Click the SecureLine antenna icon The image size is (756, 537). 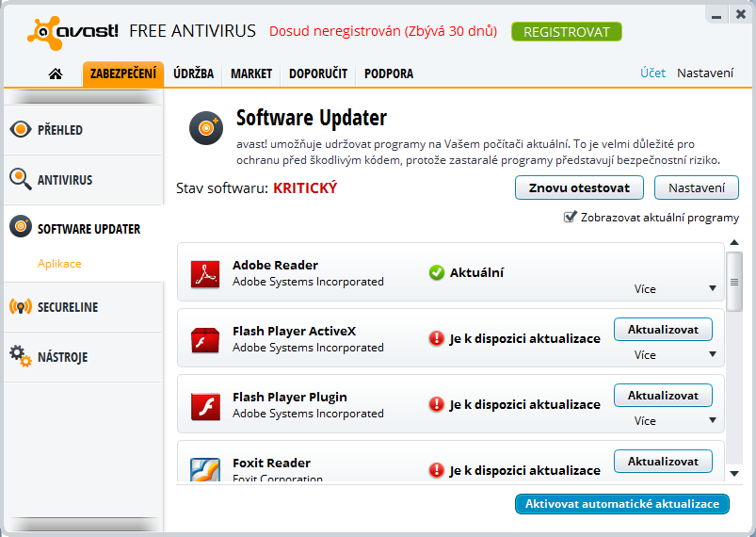pos(21,307)
